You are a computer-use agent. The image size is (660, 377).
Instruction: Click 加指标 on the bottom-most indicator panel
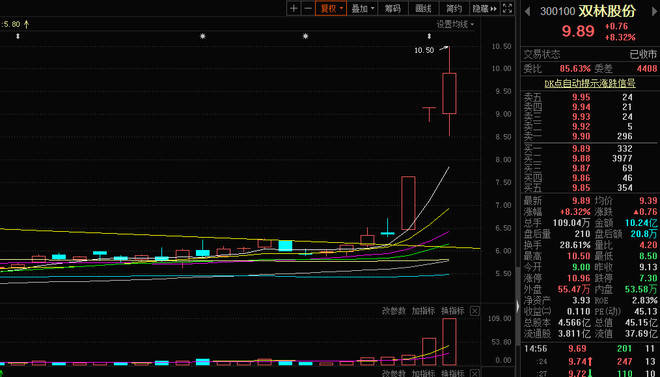click(x=423, y=373)
